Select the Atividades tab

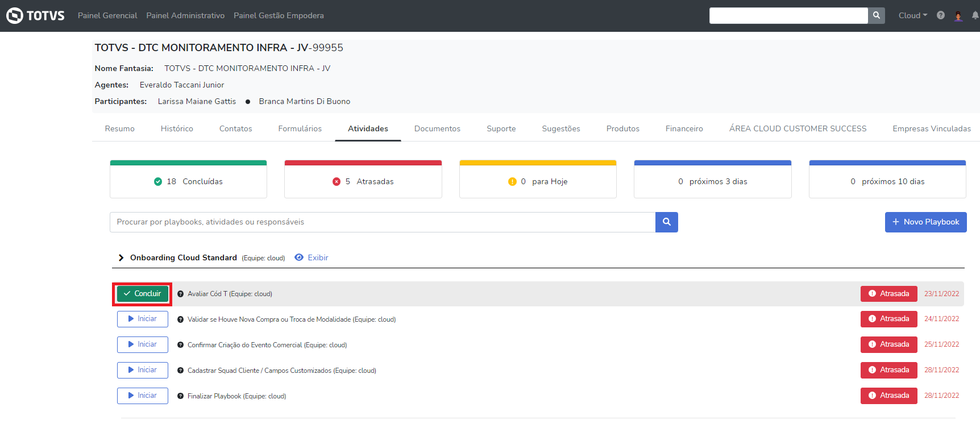tap(368, 128)
